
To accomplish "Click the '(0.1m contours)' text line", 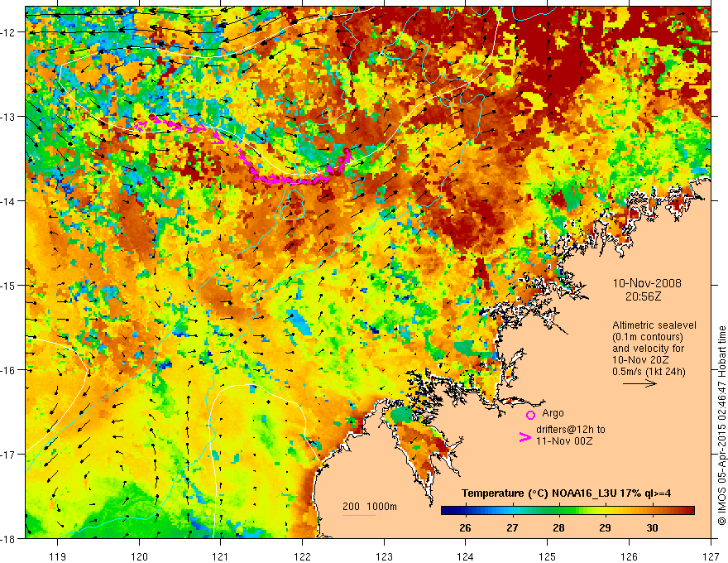I will pyautogui.click(x=648, y=337).
